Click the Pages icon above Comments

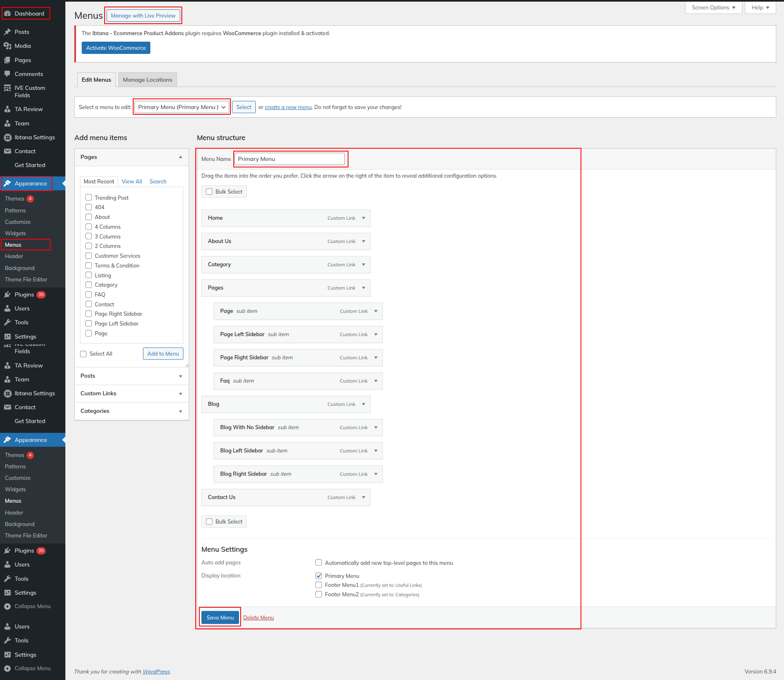[x=7, y=60]
